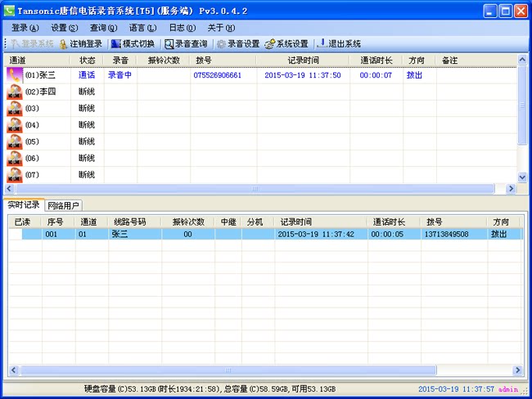Click the 系统设置 icon in toolbar

[270, 44]
